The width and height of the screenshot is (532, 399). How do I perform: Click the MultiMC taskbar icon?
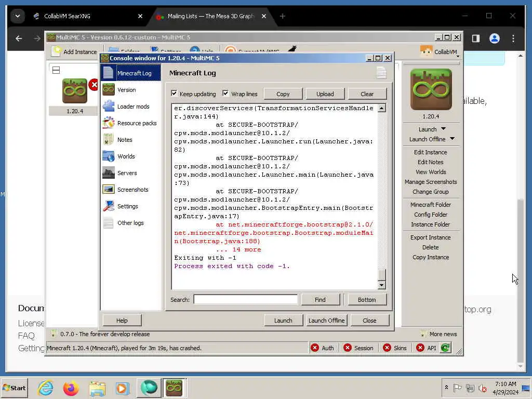pos(174,388)
